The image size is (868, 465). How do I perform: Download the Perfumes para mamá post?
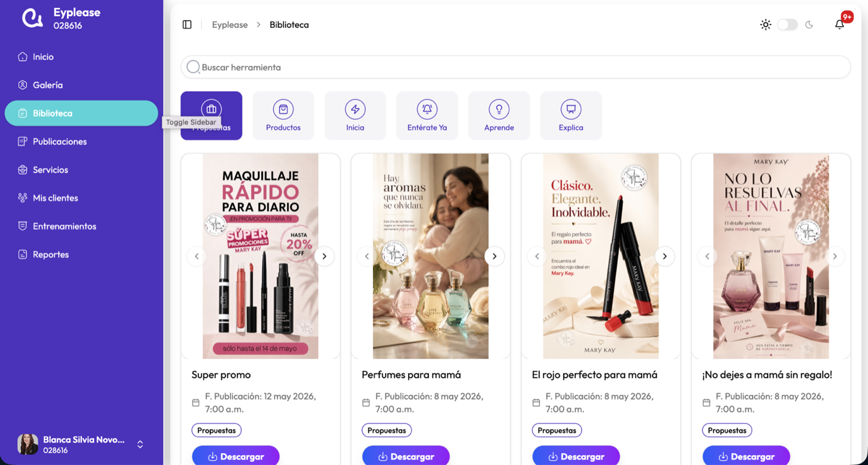[x=406, y=456]
